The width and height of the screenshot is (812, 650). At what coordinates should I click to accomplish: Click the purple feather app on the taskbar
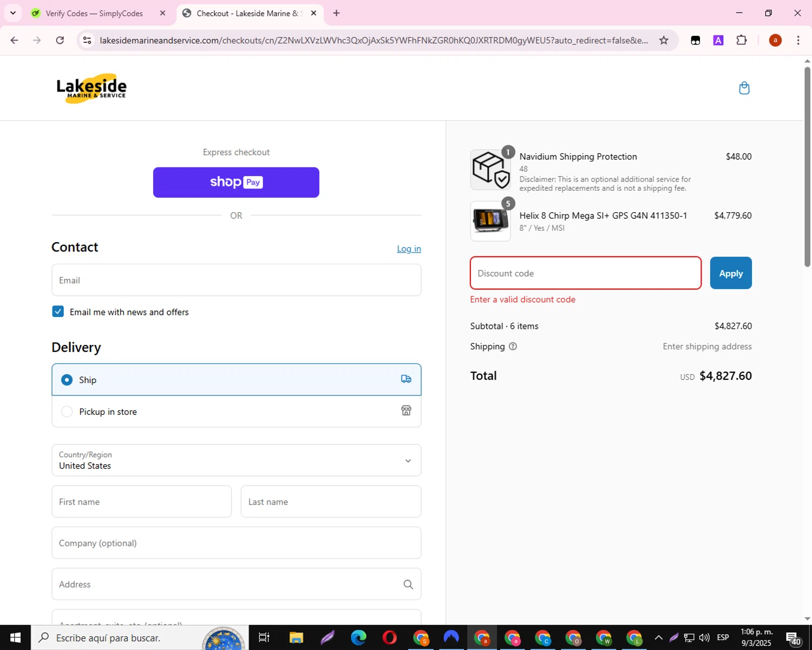pyautogui.click(x=327, y=638)
